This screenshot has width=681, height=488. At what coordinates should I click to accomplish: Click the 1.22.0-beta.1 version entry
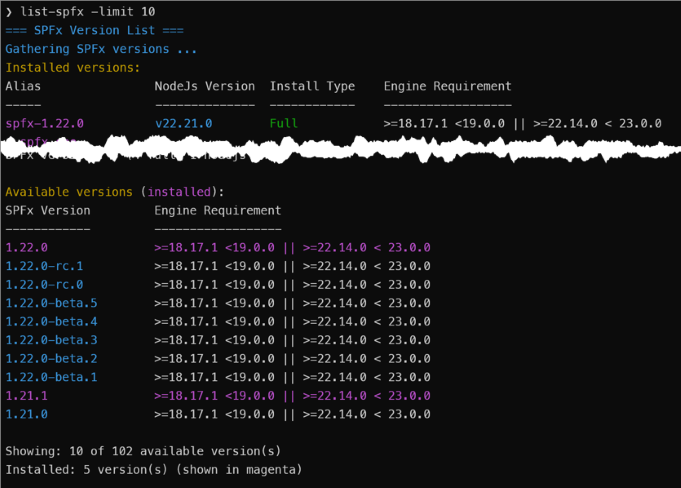tap(51, 377)
